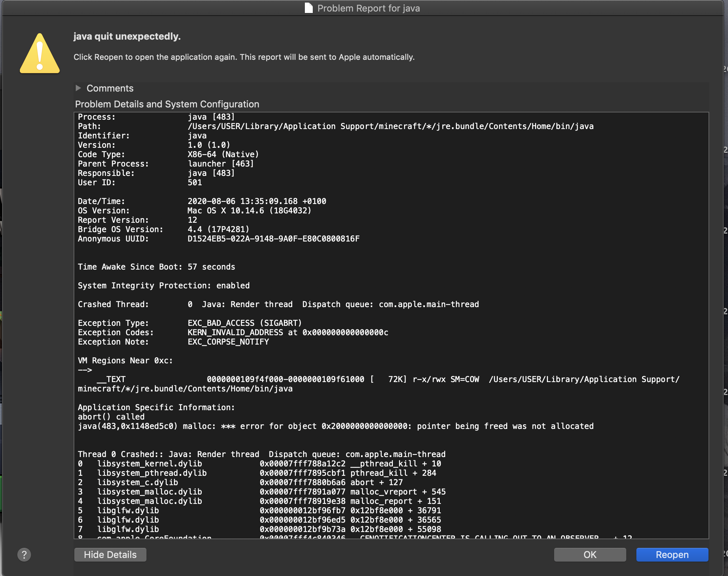Click the Exception Type line in report

(x=189, y=323)
